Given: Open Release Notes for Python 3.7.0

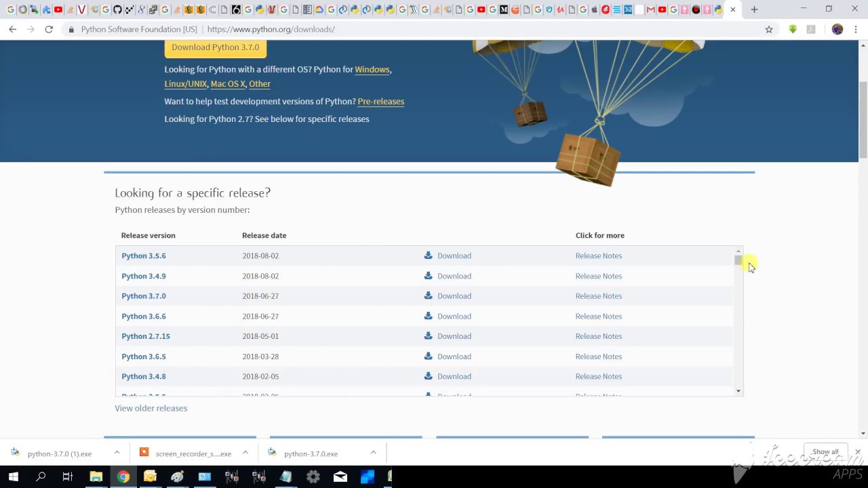Looking at the screenshot, I should (599, 296).
